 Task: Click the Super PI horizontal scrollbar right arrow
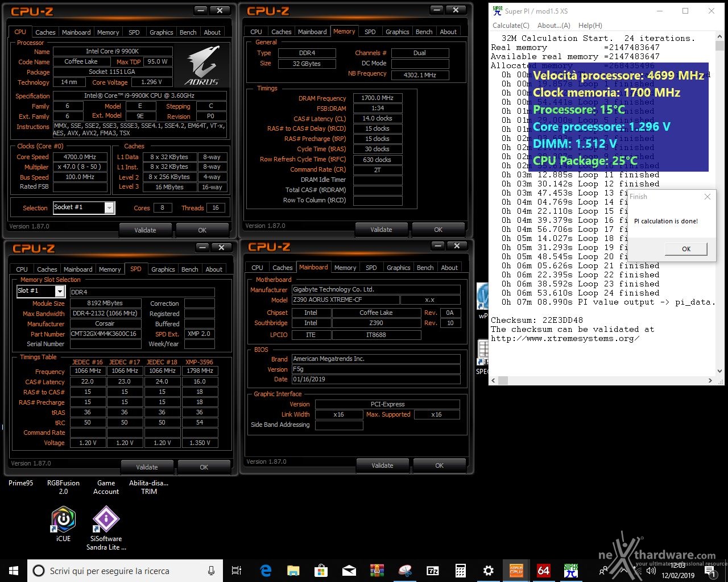(x=710, y=380)
